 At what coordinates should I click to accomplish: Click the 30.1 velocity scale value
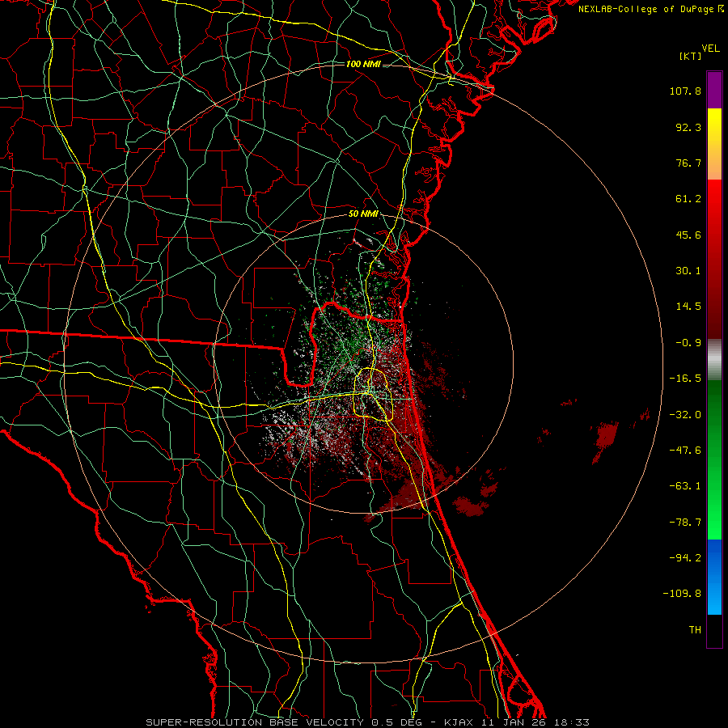point(688,271)
